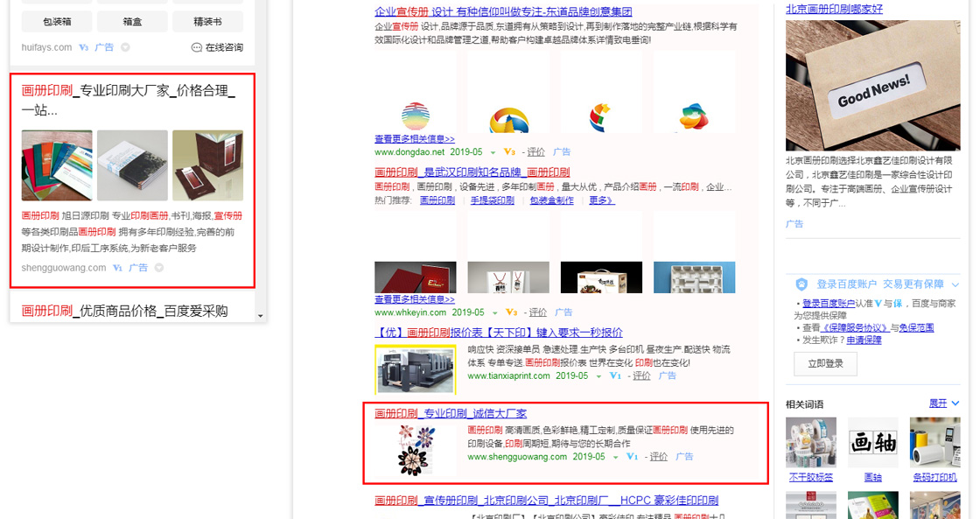This screenshot has width=980, height=519.
Task: Click 更多》 in the 热门推荐 row
Action: pos(601,200)
